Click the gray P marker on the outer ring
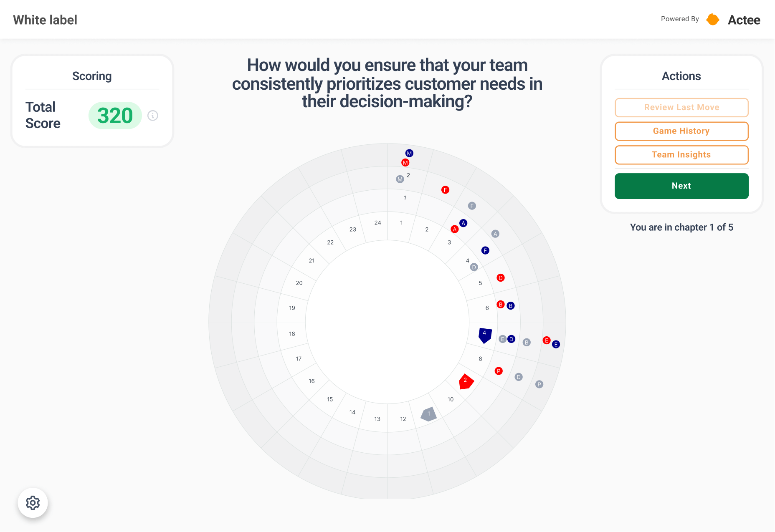The width and height of the screenshot is (775, 532). click(x=539, y=384)
